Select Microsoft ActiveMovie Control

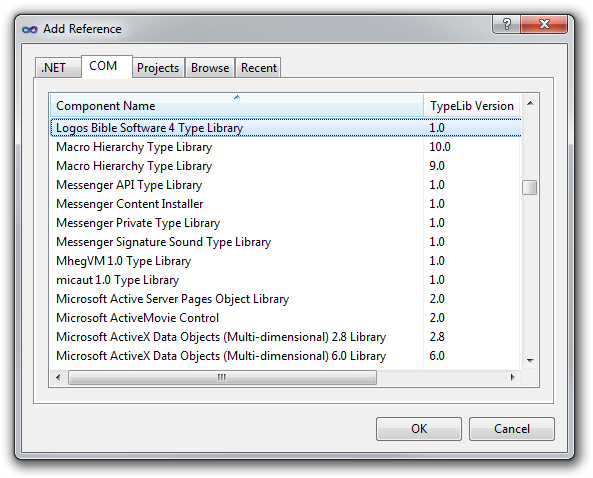[286, 318]
